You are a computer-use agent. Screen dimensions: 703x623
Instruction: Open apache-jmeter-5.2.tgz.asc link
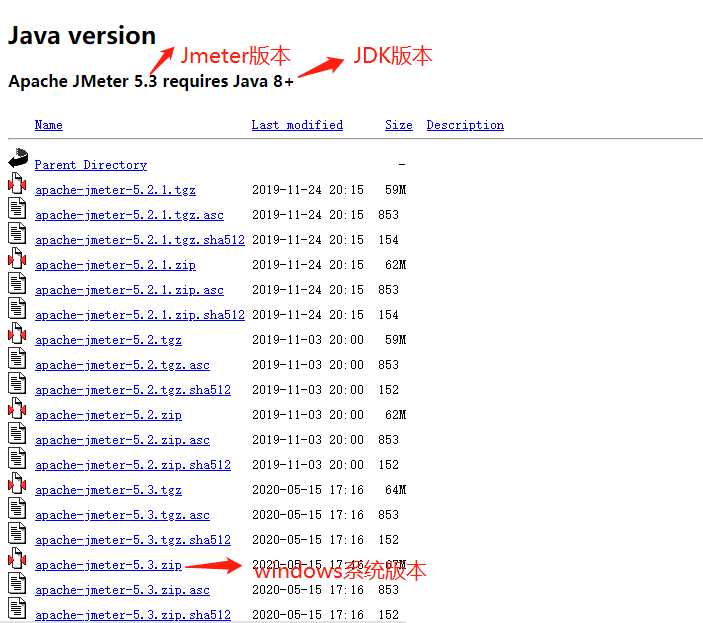tap(122, 365)
